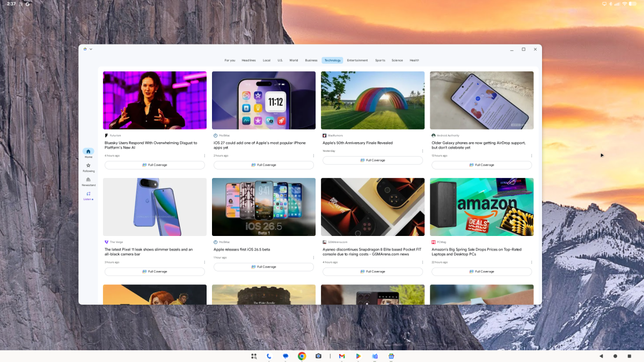View Full Coverage of the Pixel 11 leak
Screen dimensions: 644x362
coord(155,271)
